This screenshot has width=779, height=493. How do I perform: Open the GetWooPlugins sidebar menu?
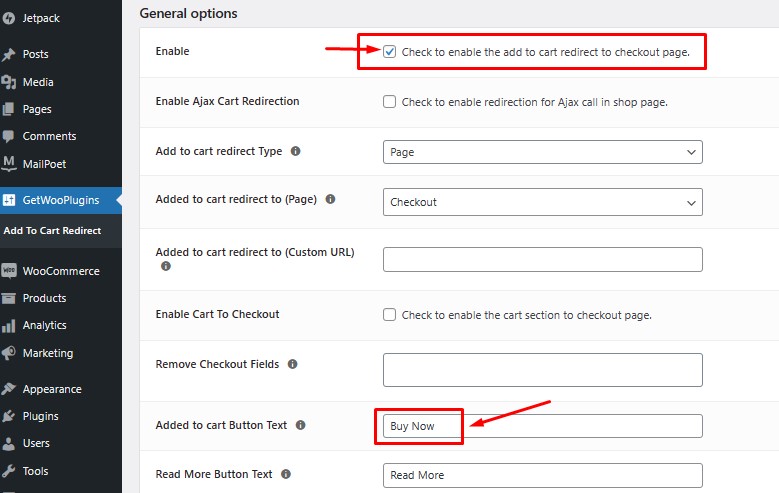(x=60, y=200)
